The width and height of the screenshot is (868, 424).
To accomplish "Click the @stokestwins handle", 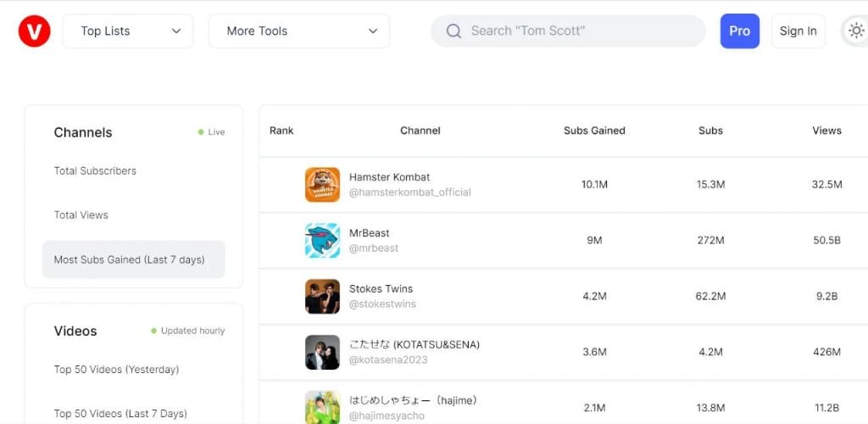I will pyautogui.click(x=382, y=304).
